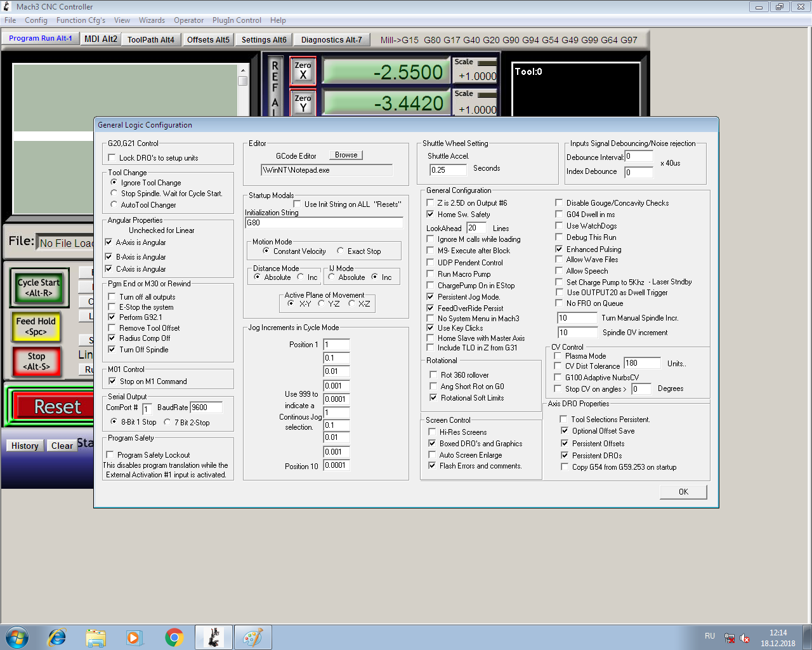Toggle Stop on M1 Command
The height and width of the screenshot is (650, 812).
112,381
